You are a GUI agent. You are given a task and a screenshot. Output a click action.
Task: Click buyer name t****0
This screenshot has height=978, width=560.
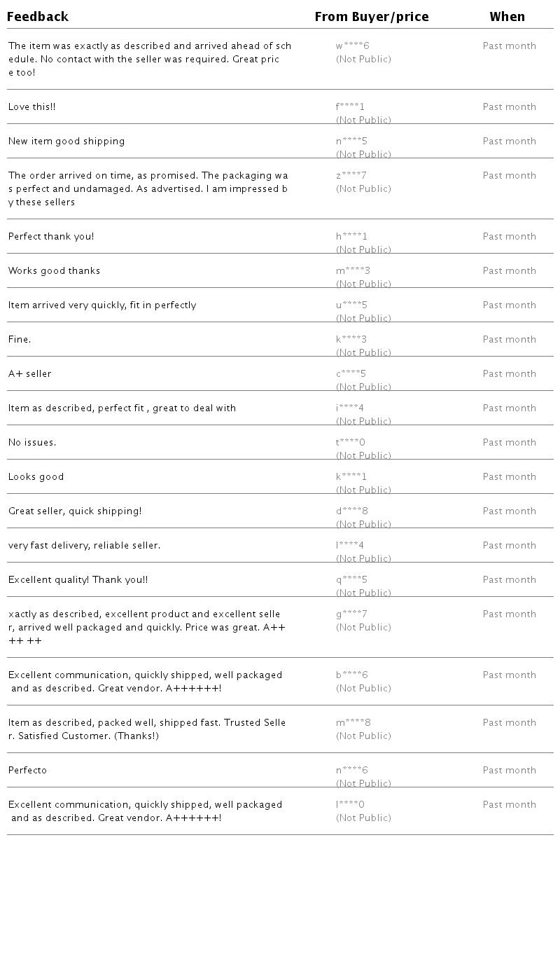[x=350, y=443]
